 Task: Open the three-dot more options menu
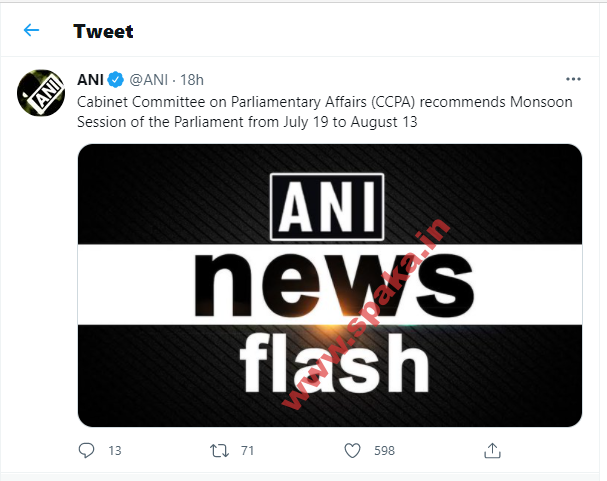pos(573,79)
